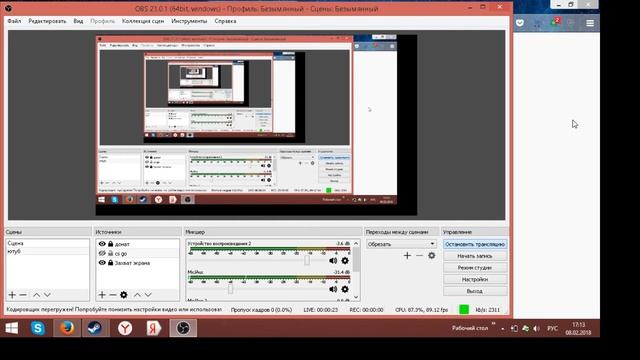The width and height of the screenshot is (640, 360).
Task: Open the Справка menu
Action: tap(225, 21)
